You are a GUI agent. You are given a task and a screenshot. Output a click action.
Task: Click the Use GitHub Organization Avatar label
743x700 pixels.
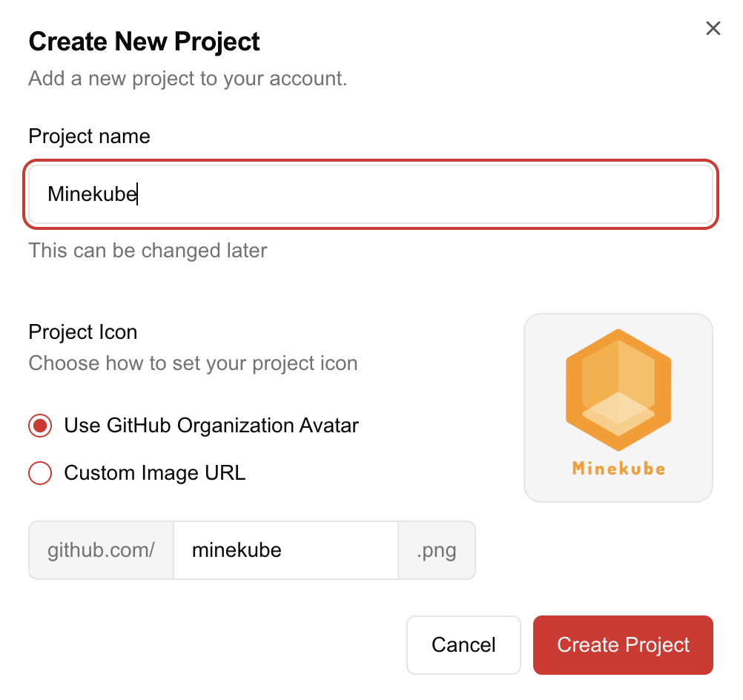211,426
